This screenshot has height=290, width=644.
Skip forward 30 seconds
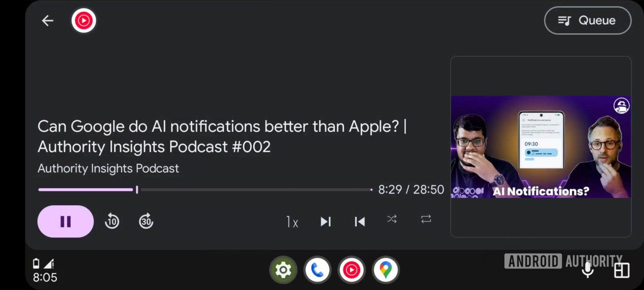[145, 222]
